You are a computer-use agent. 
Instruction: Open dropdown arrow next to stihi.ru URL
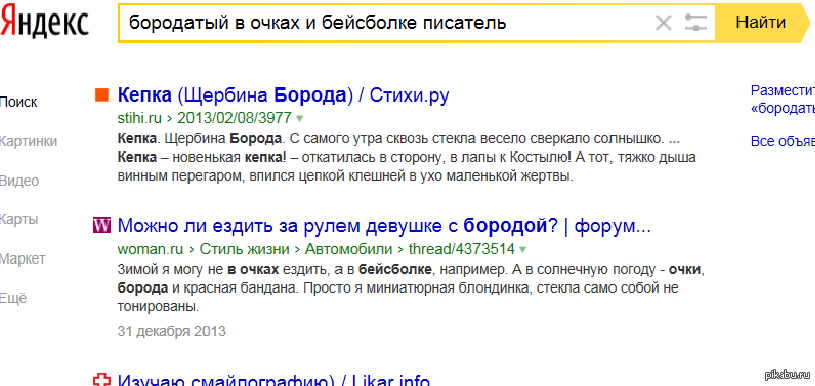click(x=299, y=119)
